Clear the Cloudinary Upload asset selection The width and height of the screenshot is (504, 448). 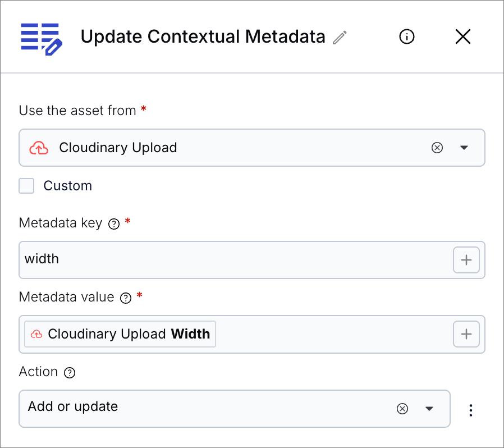(437, 148)
